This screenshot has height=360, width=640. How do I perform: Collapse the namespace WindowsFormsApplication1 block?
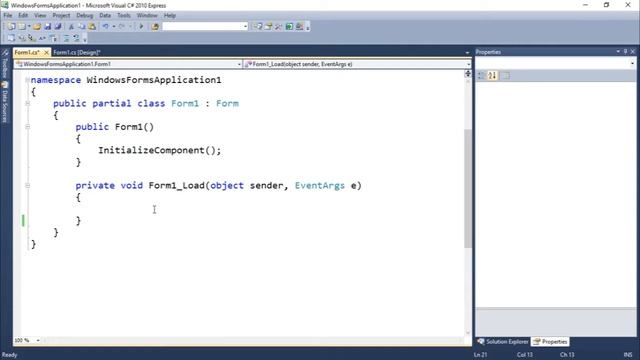(27, 80)
